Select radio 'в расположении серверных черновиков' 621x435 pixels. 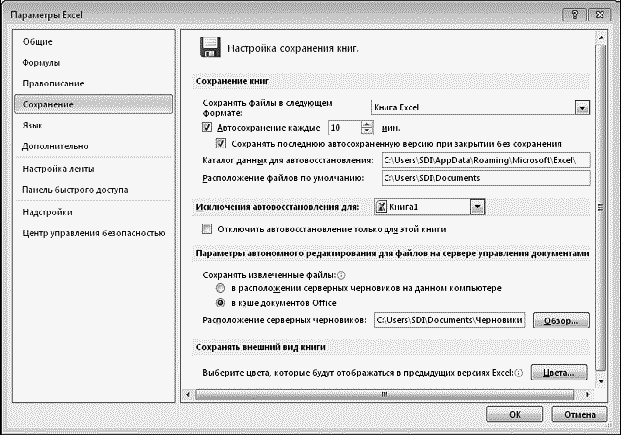point(221,288)
